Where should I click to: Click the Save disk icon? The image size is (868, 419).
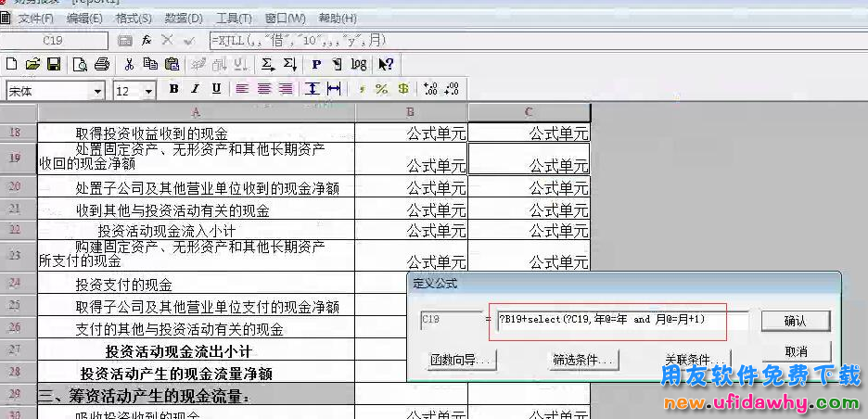coord(54,64)
